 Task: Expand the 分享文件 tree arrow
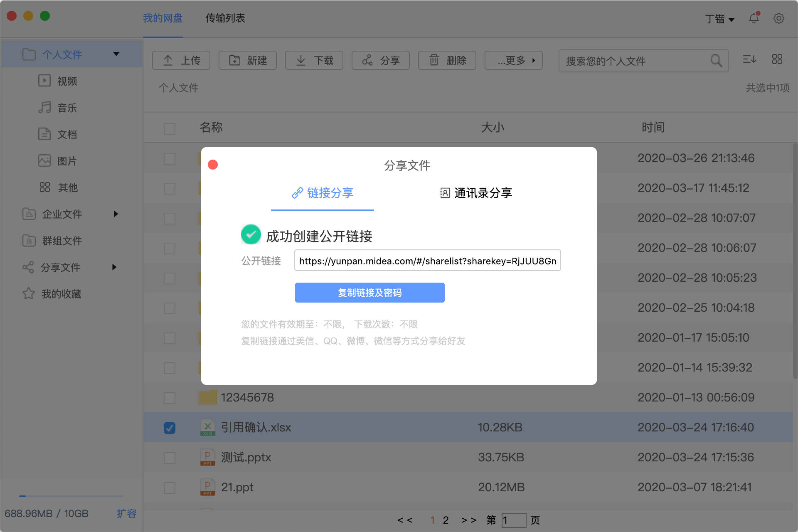coord(114,267)
